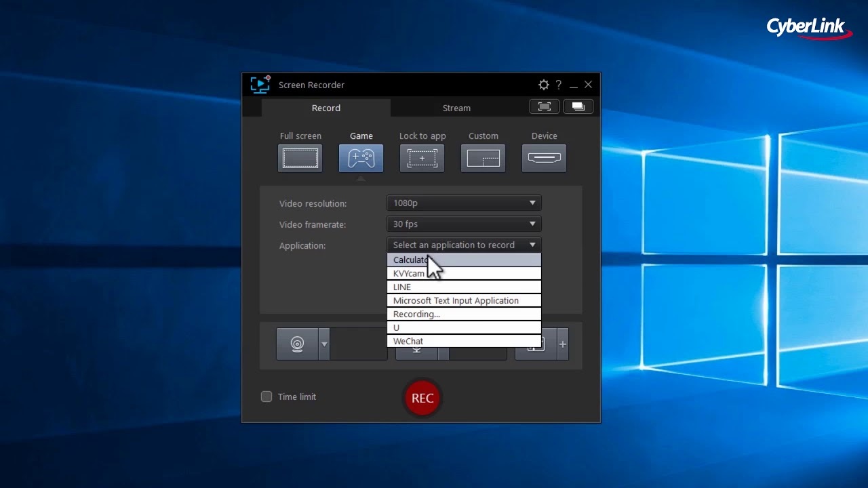Open the Video framerate dropdown
The image size is (868, 488).
coord(464,224)
